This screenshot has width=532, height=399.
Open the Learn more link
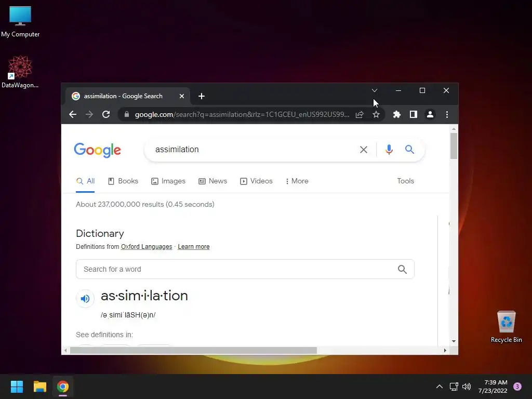point(194,247)
